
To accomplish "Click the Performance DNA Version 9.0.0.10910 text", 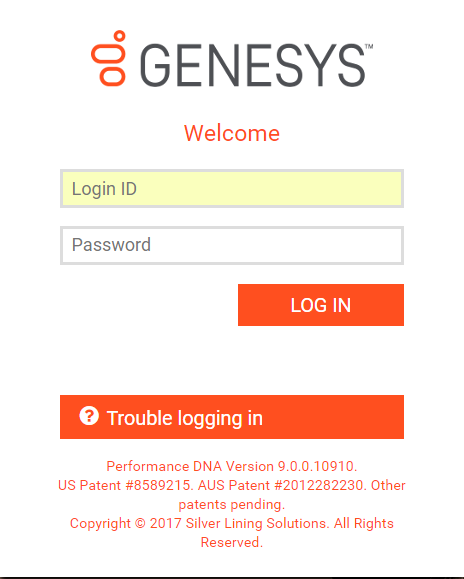I will coord(232,466).
